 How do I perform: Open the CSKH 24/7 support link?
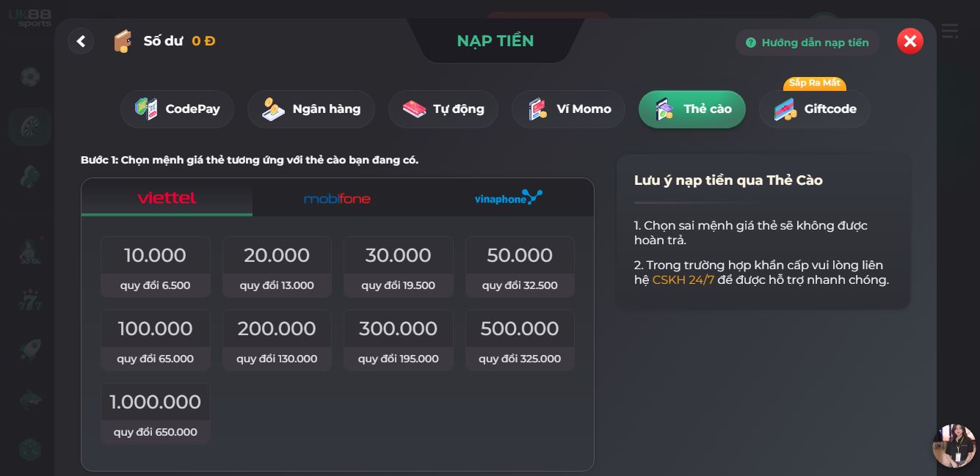683,279
